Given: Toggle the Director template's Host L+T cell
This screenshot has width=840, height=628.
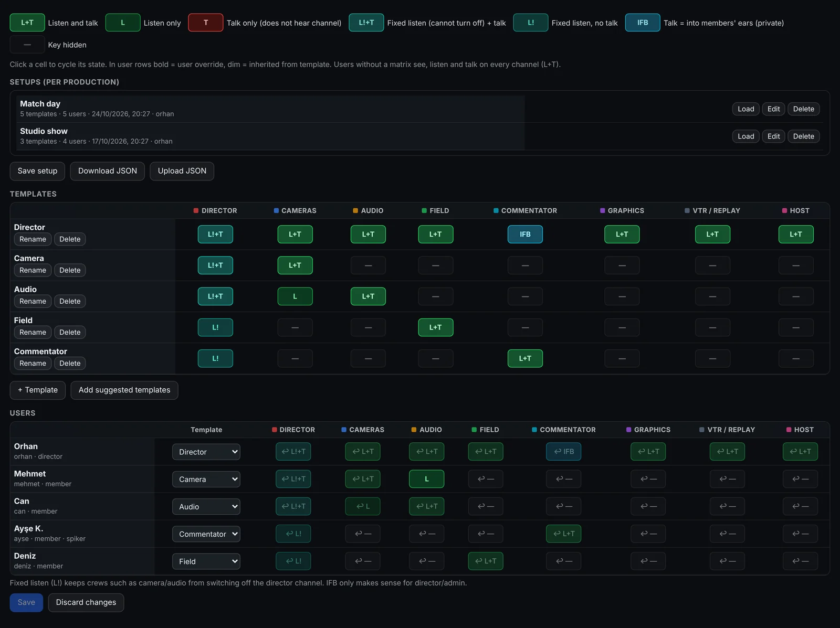Looking at the screenshot, I should click(796, 235).
